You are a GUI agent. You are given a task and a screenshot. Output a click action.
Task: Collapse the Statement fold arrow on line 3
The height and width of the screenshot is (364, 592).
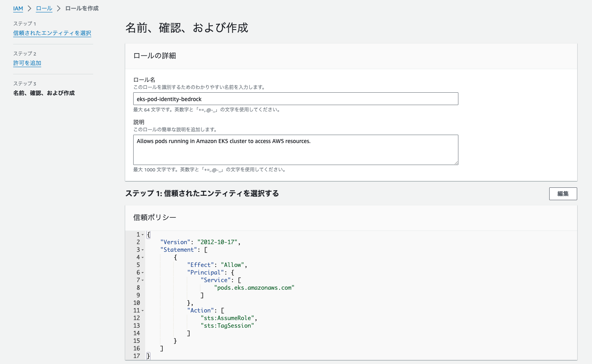pos(143,250)
